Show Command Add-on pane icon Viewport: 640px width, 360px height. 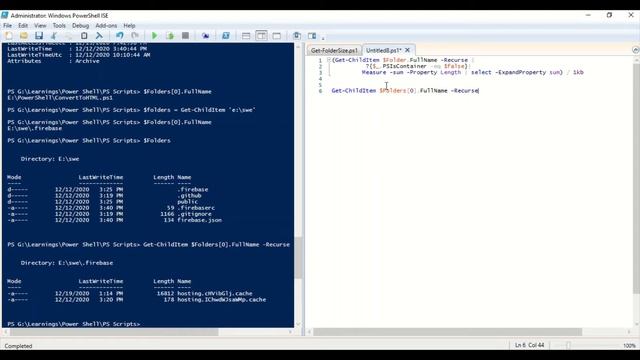(312, 36)
